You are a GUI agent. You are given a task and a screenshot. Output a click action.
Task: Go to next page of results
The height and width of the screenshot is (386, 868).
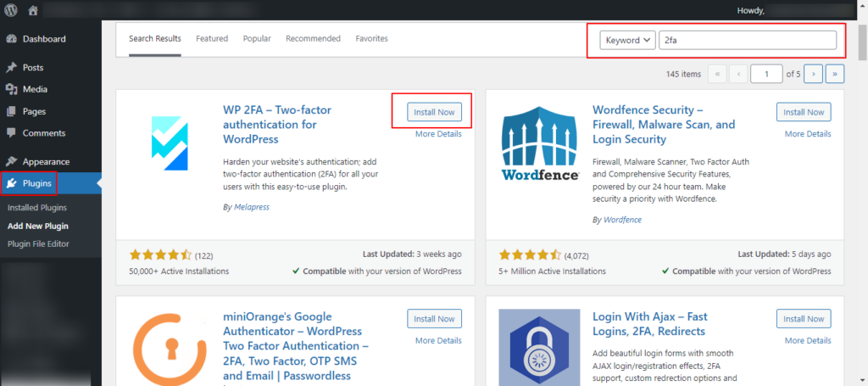(813, 74)
